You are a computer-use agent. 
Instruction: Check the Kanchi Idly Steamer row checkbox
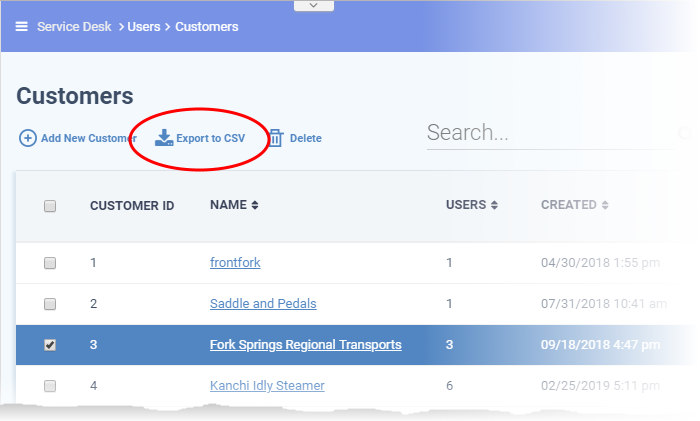click(50, 386)
